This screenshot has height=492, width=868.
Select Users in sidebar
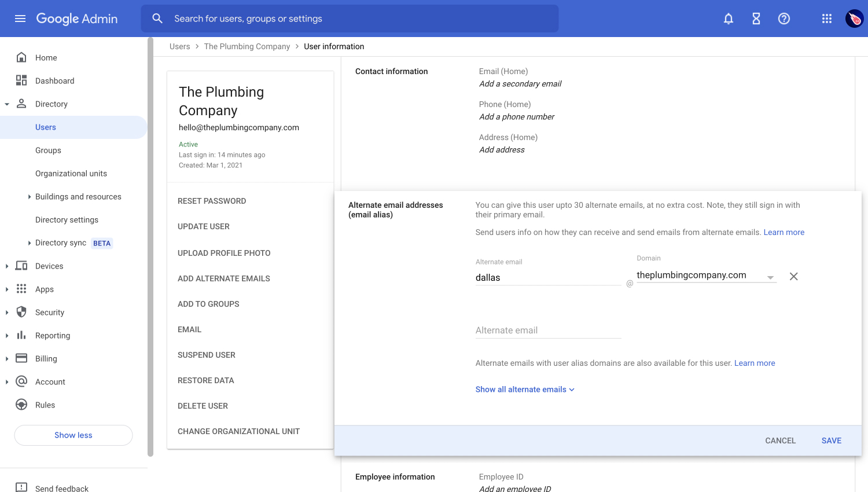(x=73, y=127)
